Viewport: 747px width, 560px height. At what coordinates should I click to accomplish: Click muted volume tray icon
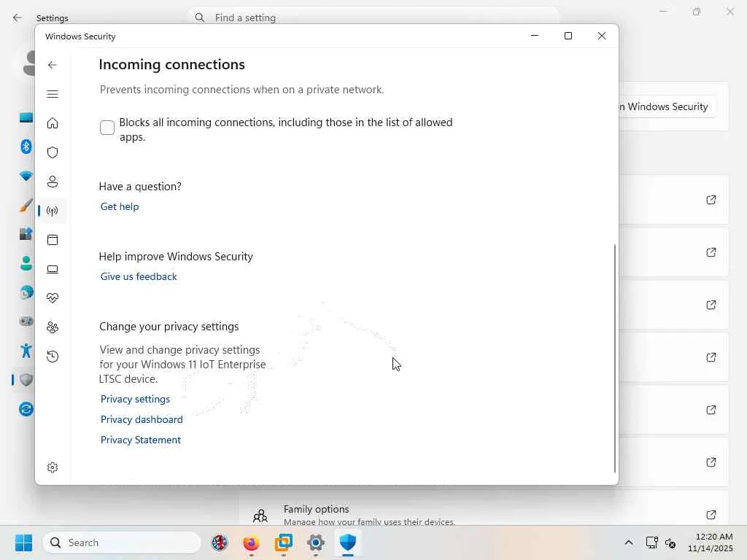tap(670, 542)
